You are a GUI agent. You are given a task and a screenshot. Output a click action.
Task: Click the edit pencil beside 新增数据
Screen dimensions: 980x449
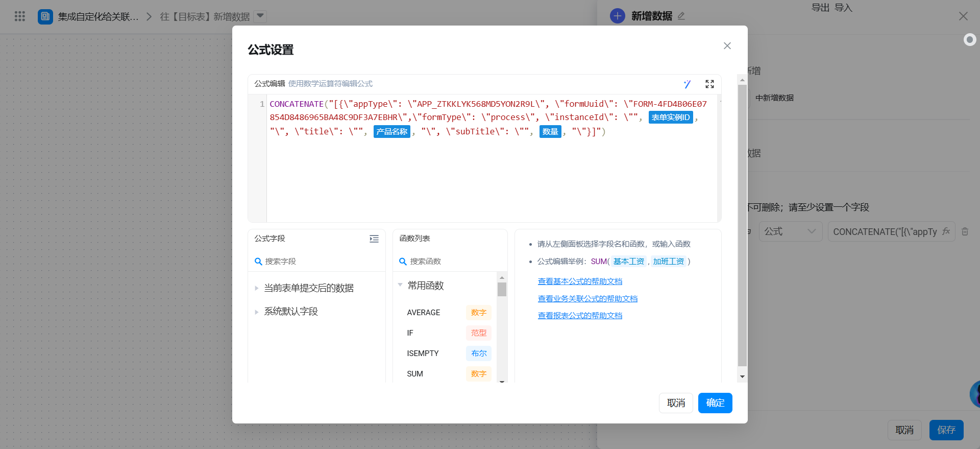(681, 16)
